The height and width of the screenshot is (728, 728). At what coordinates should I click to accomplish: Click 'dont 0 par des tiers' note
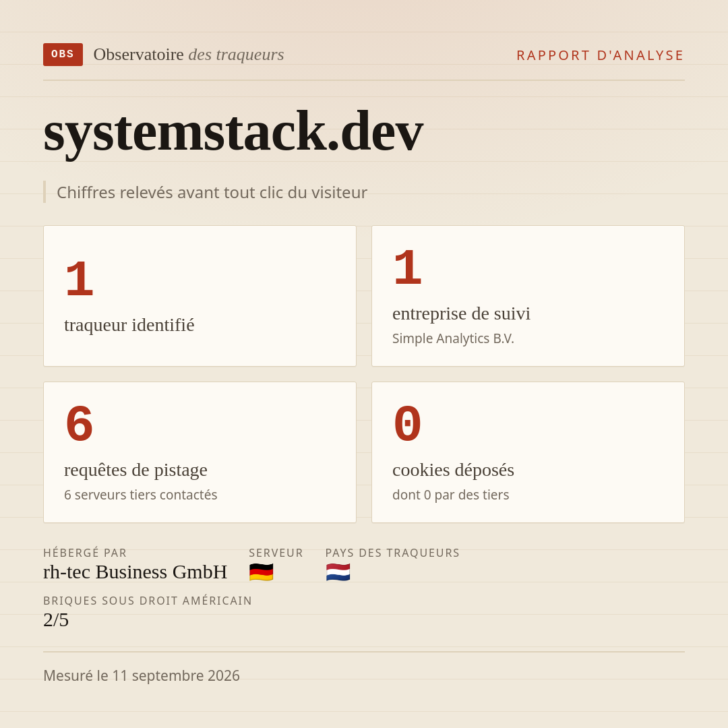(x=450, y=495)
